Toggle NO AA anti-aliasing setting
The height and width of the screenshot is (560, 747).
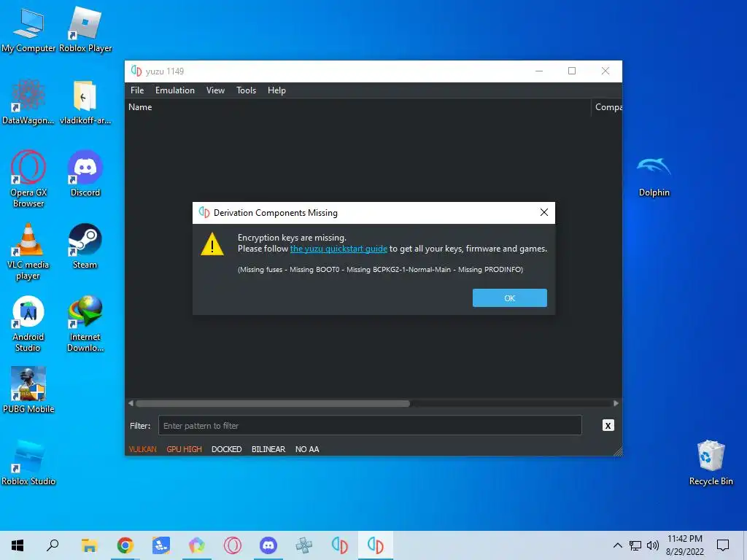(x=307, y=449)
